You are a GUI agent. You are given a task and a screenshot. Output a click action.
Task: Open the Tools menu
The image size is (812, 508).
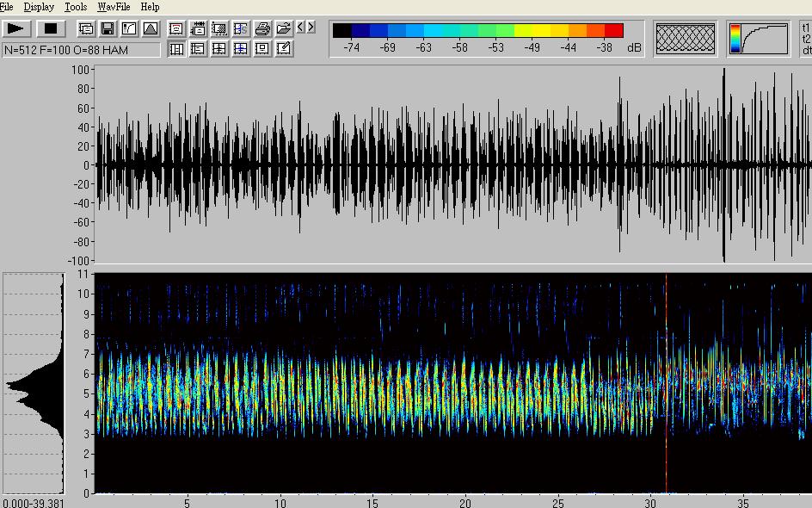click(76, 7)
